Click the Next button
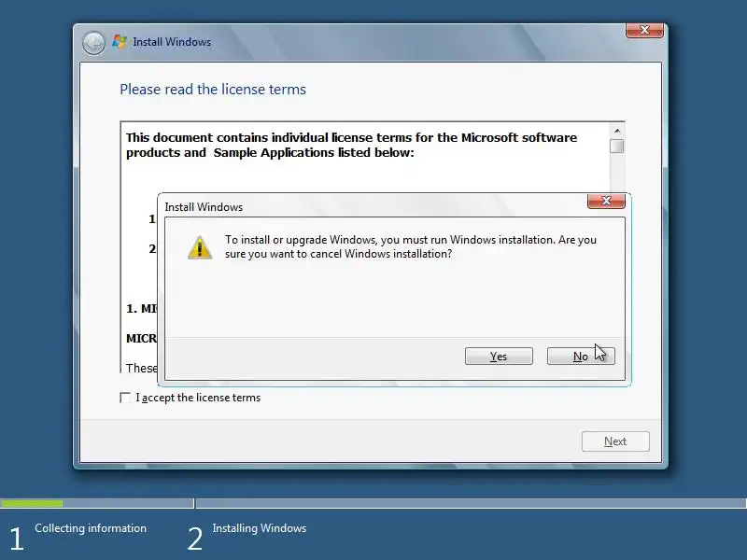The width and height of the screenshot is (747, 560). 615,441
